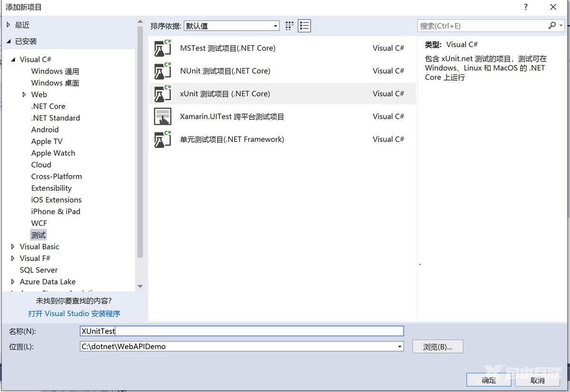Click the search magnifier icon
570x392 pixels.
coord(552,26)
